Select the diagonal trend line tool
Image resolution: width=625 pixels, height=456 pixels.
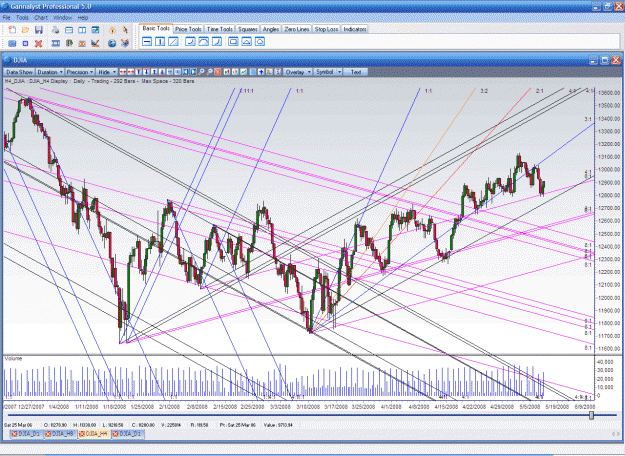pos(173,41)
